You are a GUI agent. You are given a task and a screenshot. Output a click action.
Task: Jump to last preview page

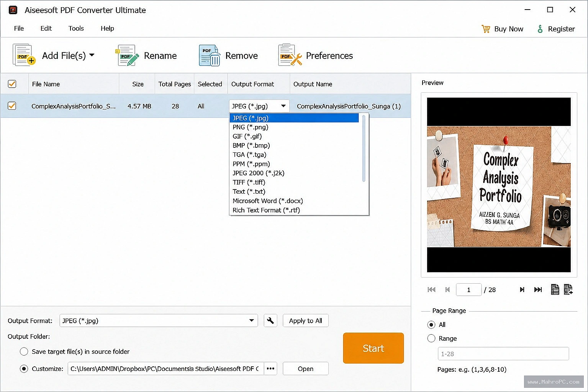[538, 289]
